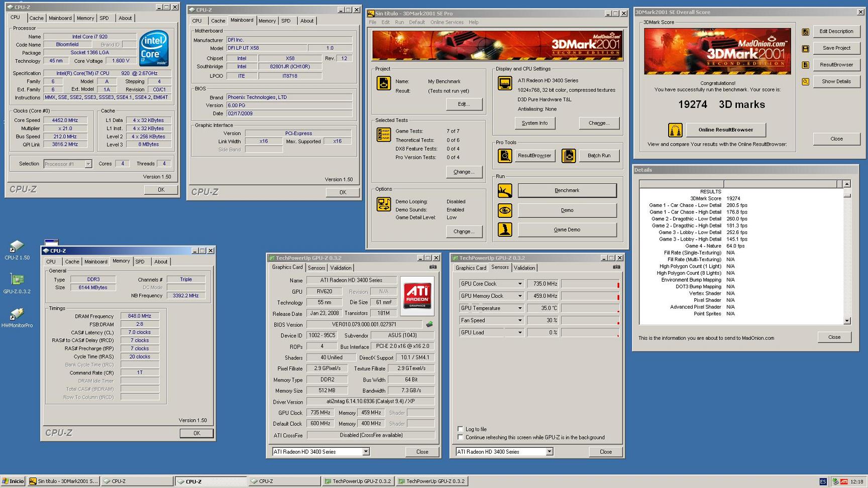Click the Game Demo icon
The image size is (868, 488).
click(505, 229)
